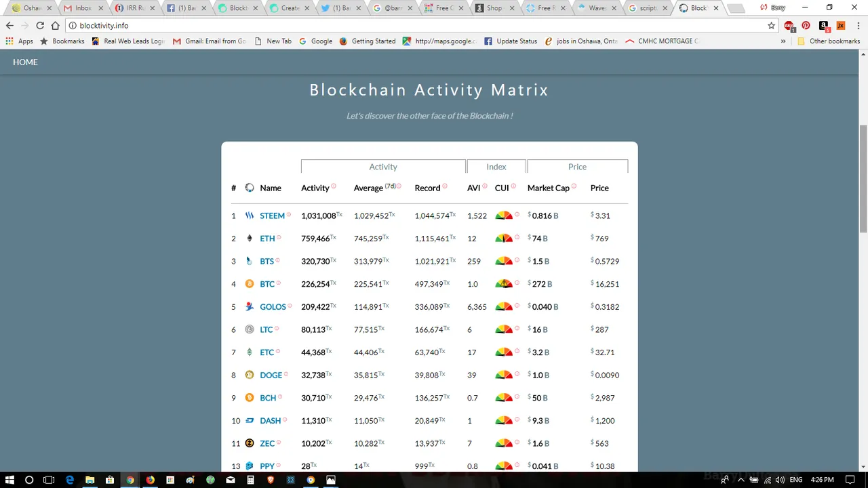Viewport: 868px width, 488px height.
Task: Click the info icon beside Record header
Action: pyautogui.click(x=444, y=186)
